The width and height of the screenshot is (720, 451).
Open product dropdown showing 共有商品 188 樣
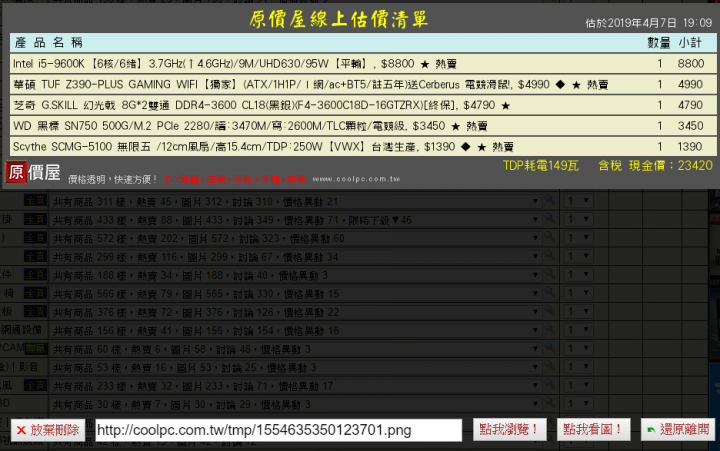click(x=295, y=275)
